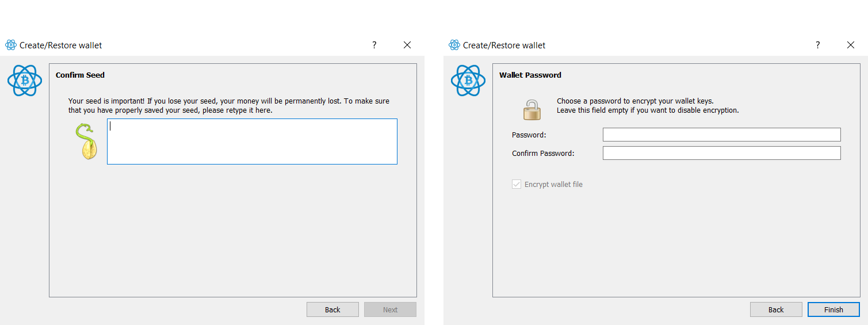Click the seed sprout icon
The image size is (868, 325).
click(86, 142)
